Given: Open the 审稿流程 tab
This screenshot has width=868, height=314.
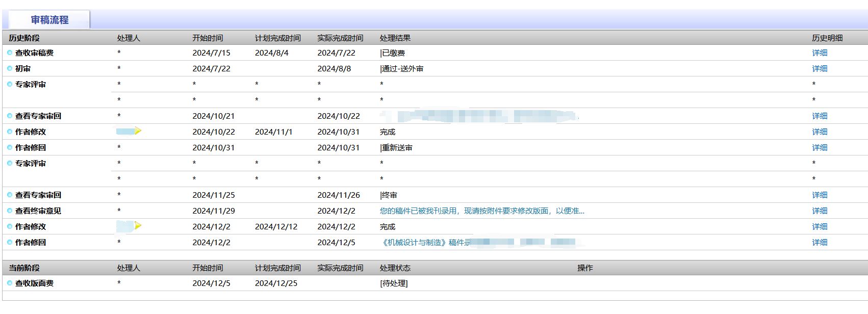Looking at the screenshot, I should point(49,20).
